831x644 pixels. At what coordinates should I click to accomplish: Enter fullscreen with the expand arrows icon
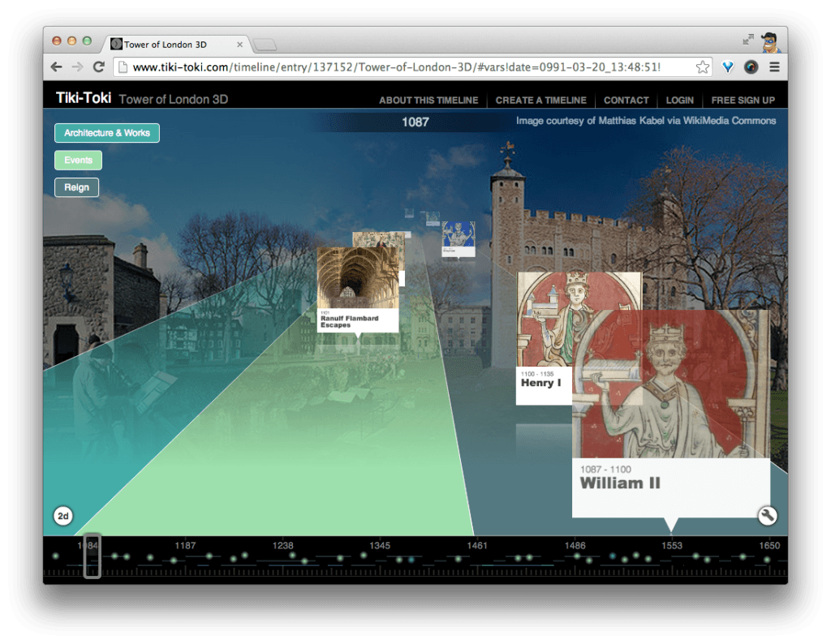pyautogui.click(x=747, y=40)
